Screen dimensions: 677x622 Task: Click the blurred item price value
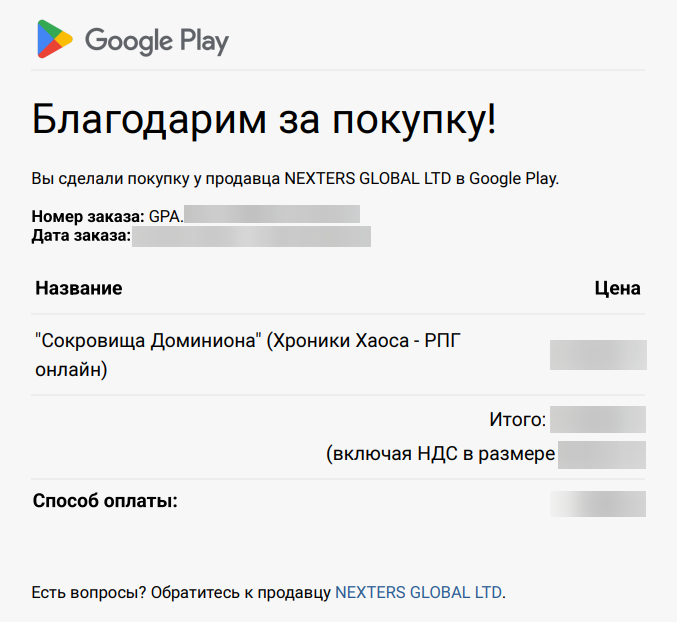598,355
